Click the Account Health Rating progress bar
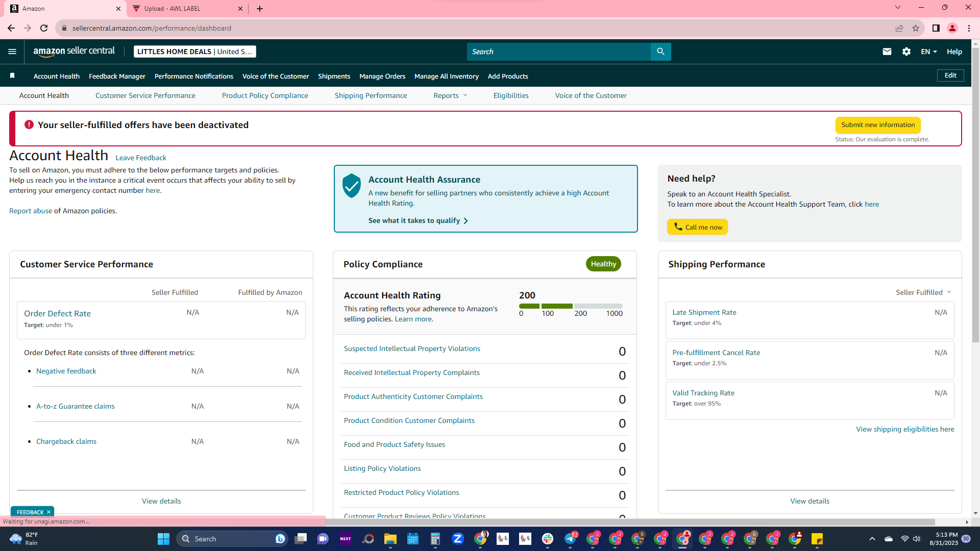The width and height of the screenshot is (980, 551). (571, 306)
